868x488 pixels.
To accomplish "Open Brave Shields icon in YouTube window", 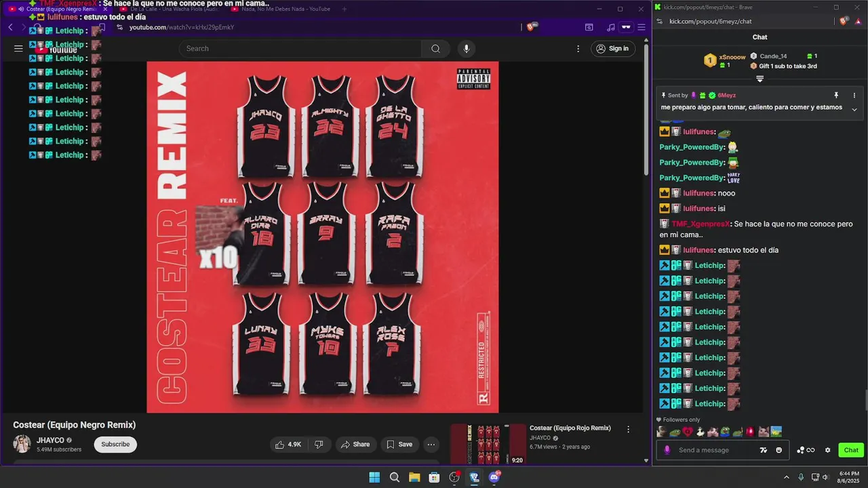I will (x=532, y=27).
